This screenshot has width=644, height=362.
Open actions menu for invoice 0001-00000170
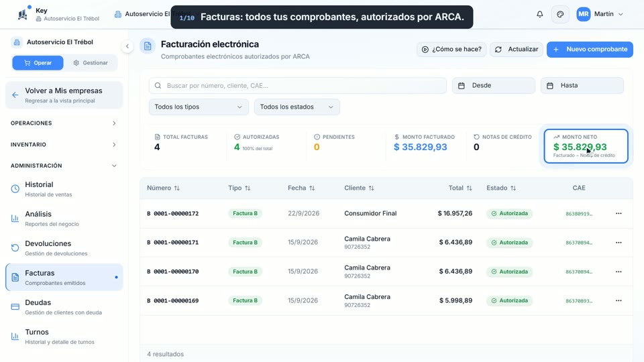619,271
